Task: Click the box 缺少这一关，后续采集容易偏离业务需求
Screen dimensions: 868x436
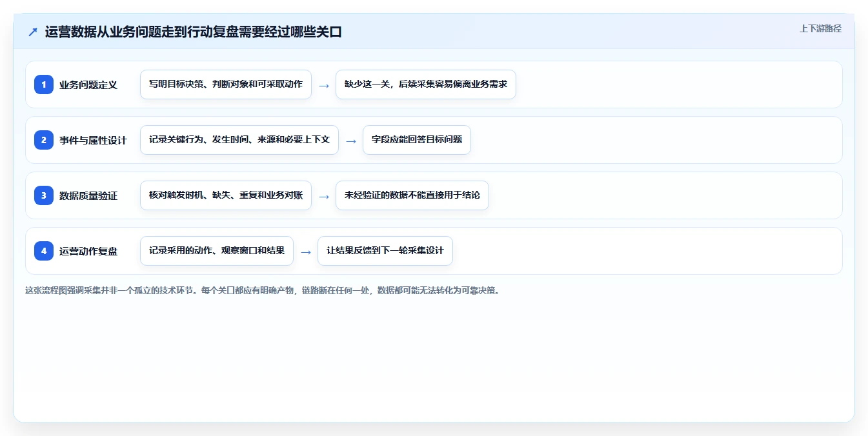Action: point(426,84)
